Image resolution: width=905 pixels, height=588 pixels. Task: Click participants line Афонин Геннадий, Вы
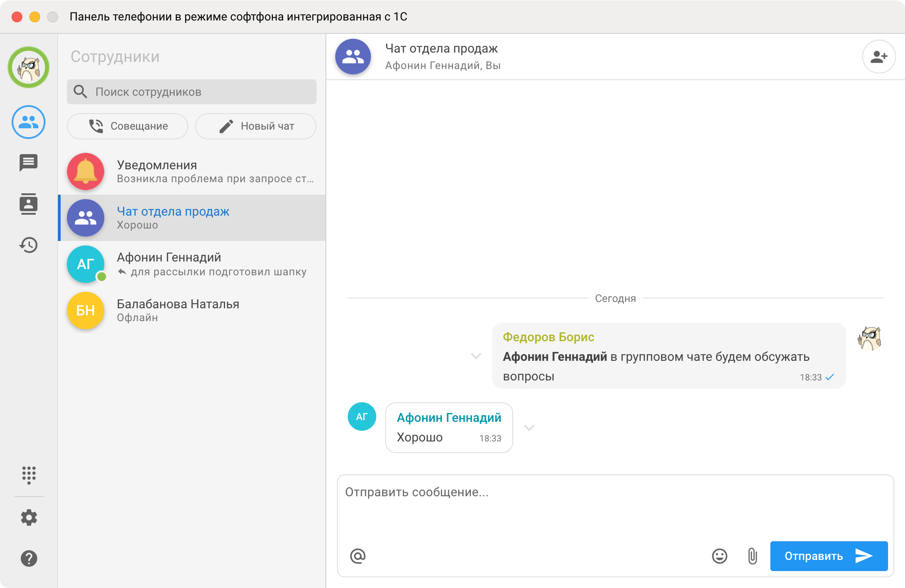tap(443, 65)
